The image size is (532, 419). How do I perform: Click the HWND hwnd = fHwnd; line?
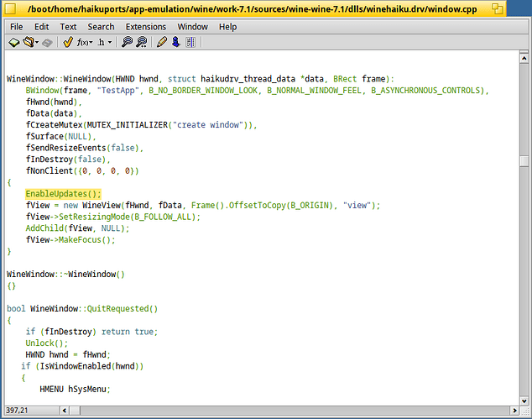(68, 355)
